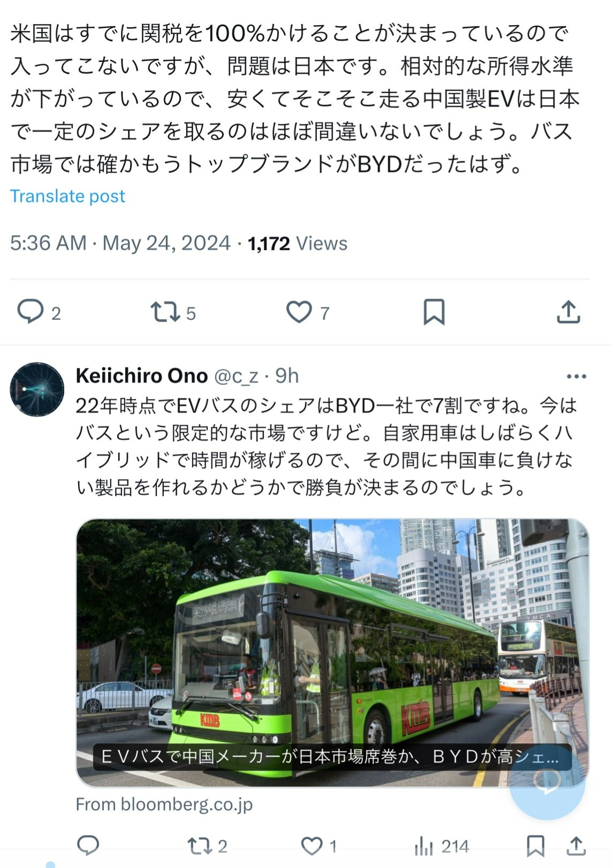Expand three-dot menu on Keiichiro Ono reply
The image size is (613, 868).
pyautogui.click(x=577, y=376)
